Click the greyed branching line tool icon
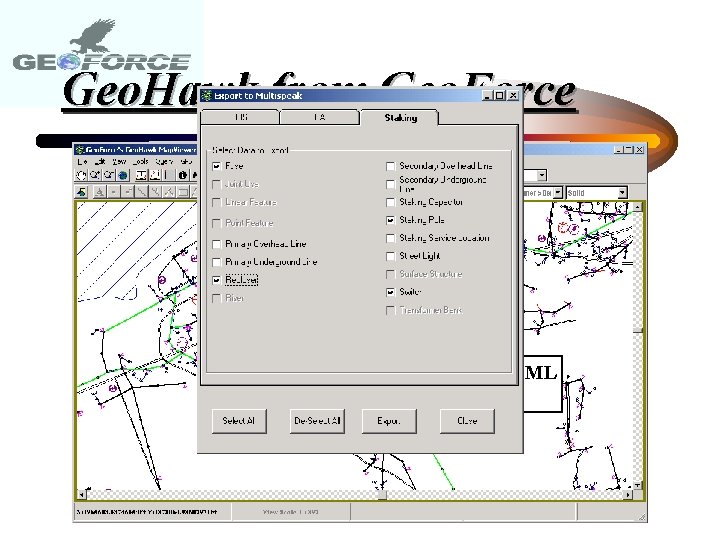720x540 pixels. (x=155, y=192)
